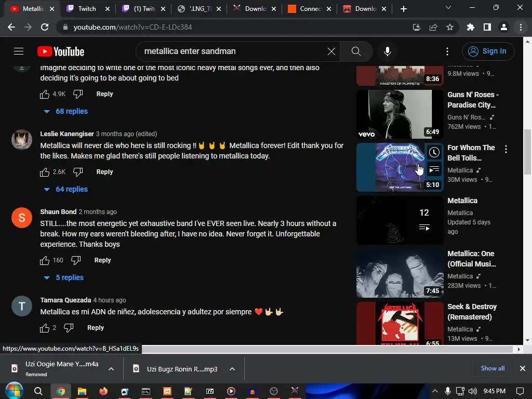Open the YouTube guide hamburger menu
The image size is (532, 399).
pyautogui.click(x=19, y=51)
